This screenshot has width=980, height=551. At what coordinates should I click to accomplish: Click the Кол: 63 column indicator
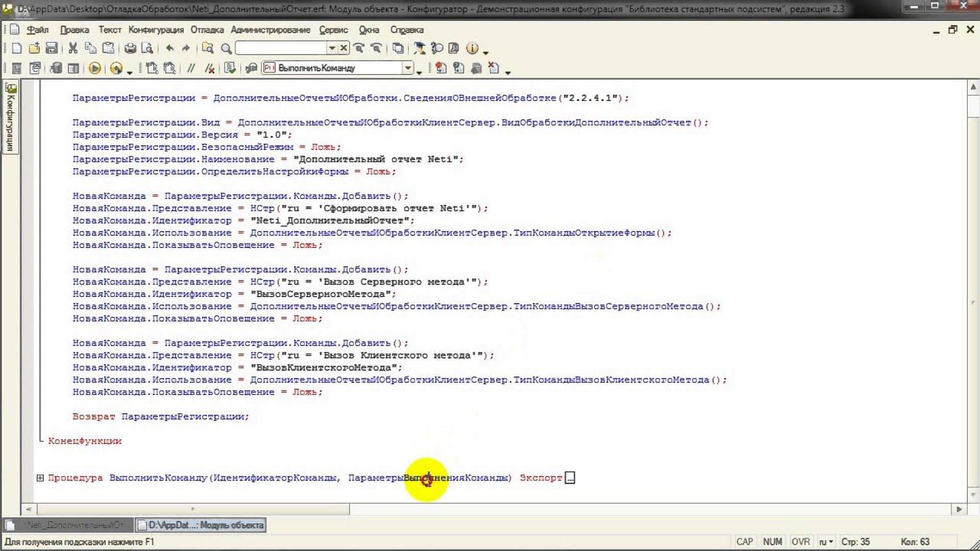[x=915, y=542]
